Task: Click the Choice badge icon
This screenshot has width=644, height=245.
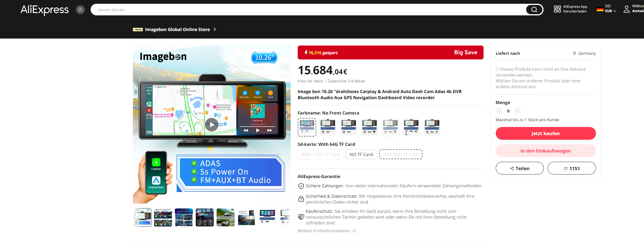Action: [x=138, y=30]
